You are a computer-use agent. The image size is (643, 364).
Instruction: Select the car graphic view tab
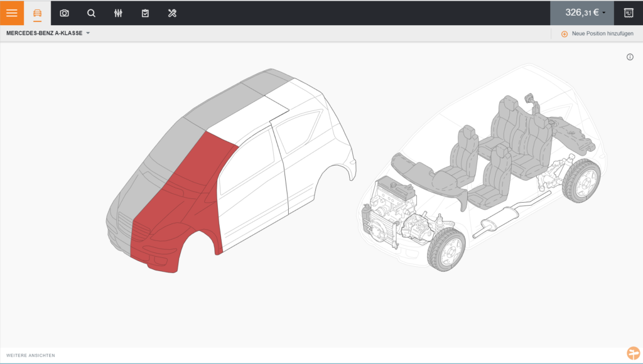(x=37, y=13)
